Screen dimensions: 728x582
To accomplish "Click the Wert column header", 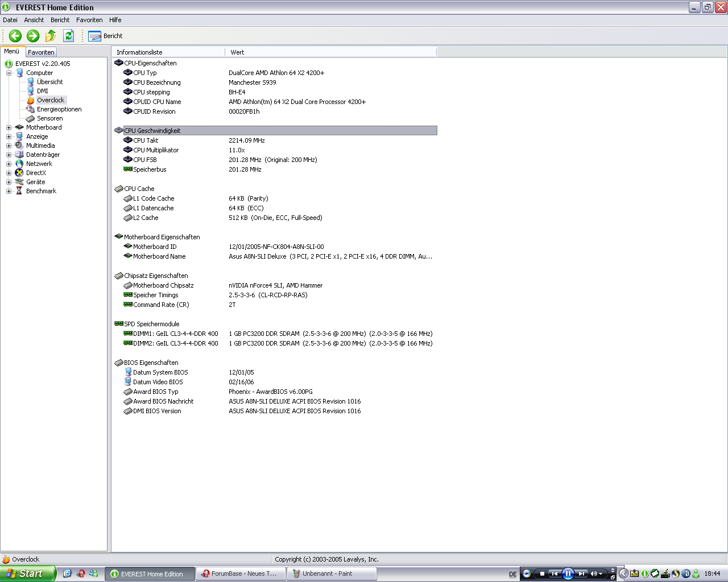I will click(331, 52).
